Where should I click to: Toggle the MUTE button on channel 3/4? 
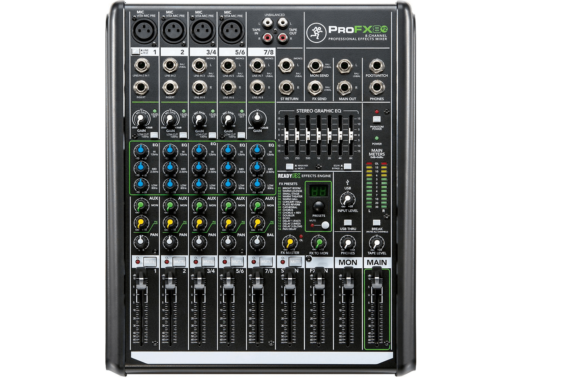208,262
